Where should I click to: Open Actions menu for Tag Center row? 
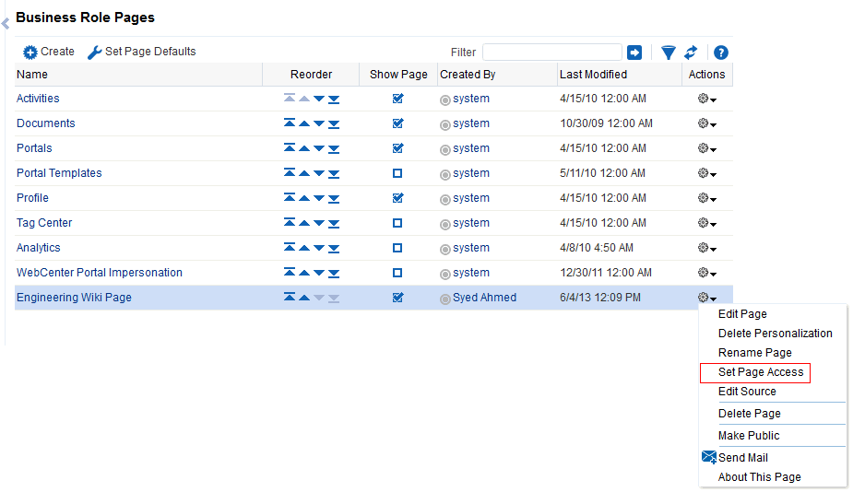(x=706, y=223)
